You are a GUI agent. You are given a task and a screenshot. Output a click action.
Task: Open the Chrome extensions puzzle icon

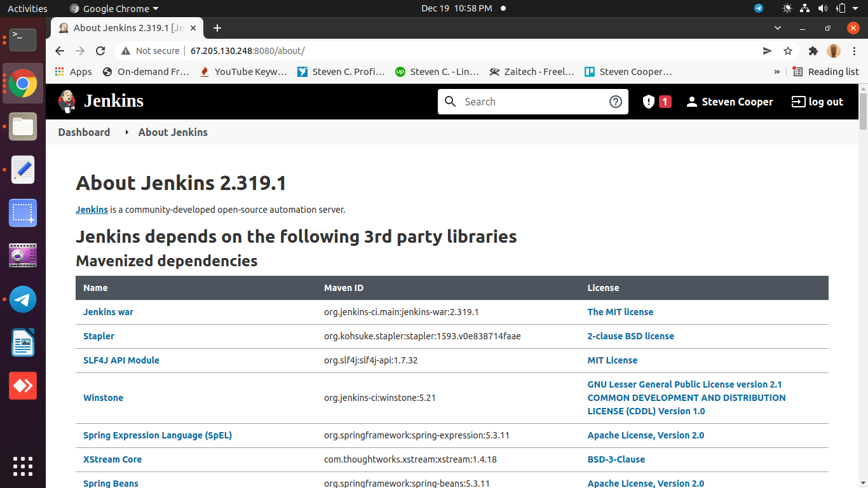813,51
